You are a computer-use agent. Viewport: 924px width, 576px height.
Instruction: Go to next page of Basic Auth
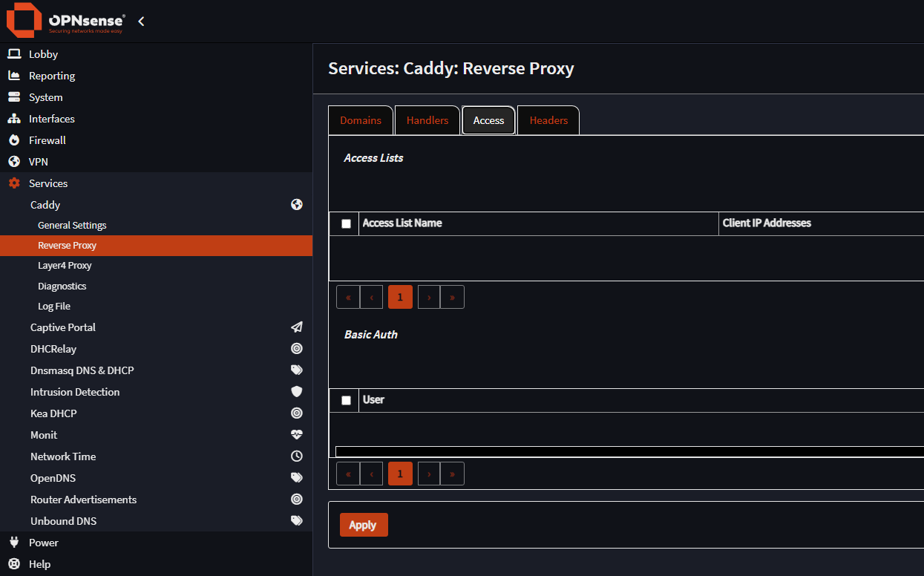click(x=429, y=474)
